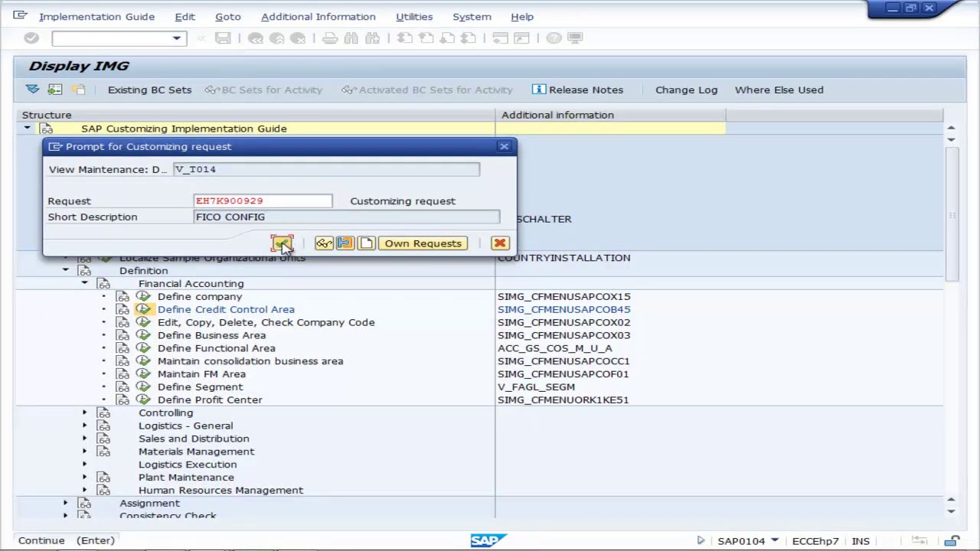
Task: Open the Utilities menu
Action: click(x=414, y=16)
